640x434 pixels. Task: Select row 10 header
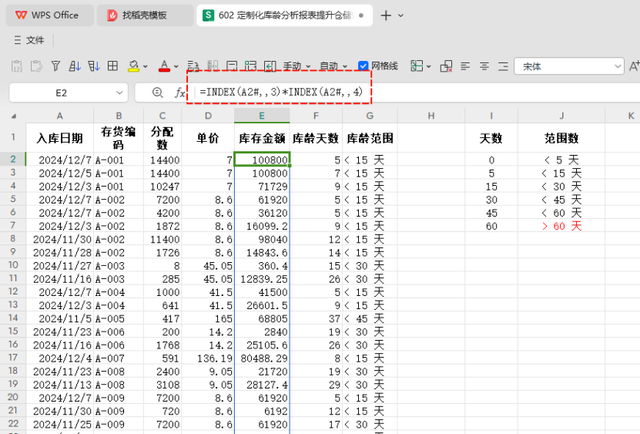[13, 265]
